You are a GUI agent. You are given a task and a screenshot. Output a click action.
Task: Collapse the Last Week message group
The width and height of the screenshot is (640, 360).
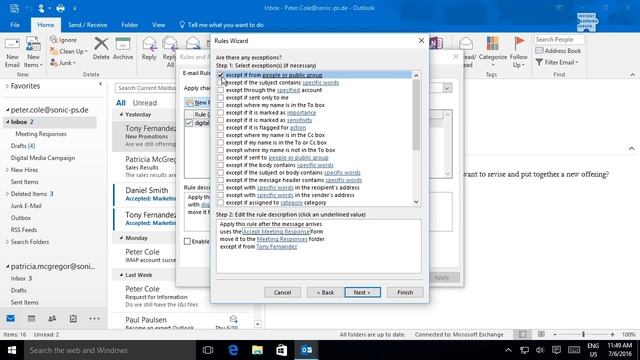(121, 275)
